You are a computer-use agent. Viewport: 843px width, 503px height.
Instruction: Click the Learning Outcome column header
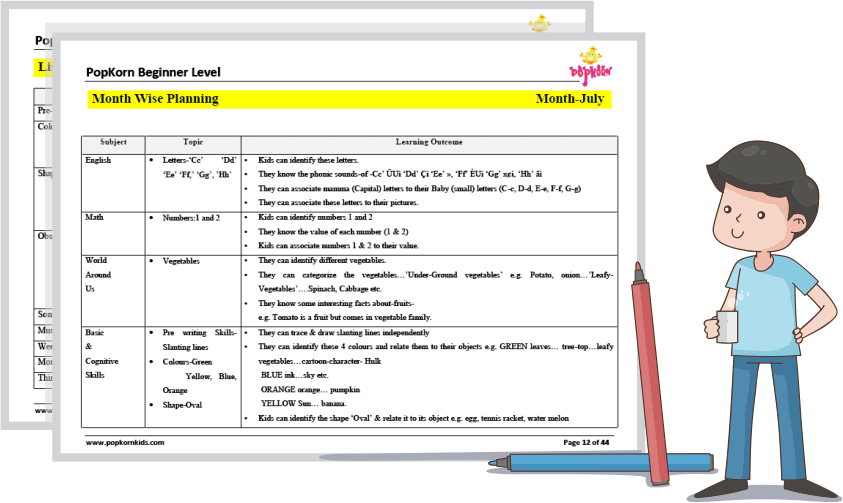(x=429, y=142)
